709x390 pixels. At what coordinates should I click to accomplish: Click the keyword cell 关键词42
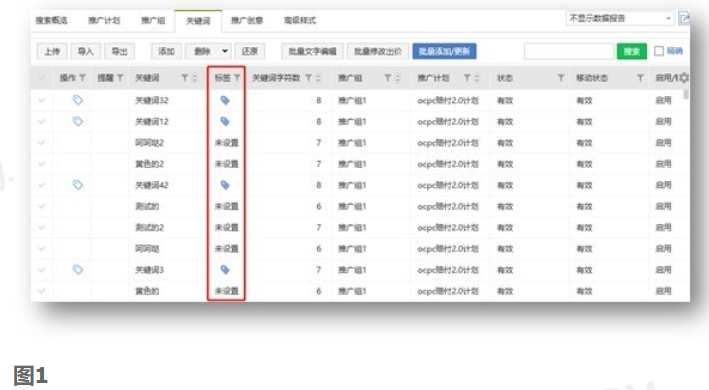pos(151,185)
